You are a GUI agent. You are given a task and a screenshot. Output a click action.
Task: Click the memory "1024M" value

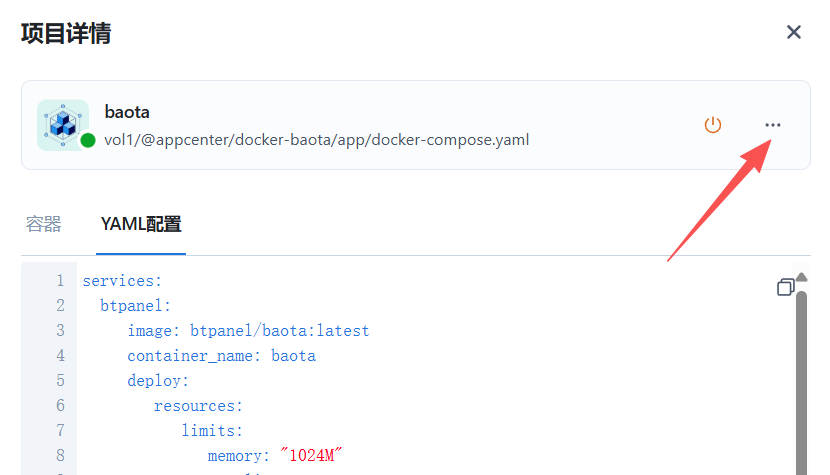point(311,455)
